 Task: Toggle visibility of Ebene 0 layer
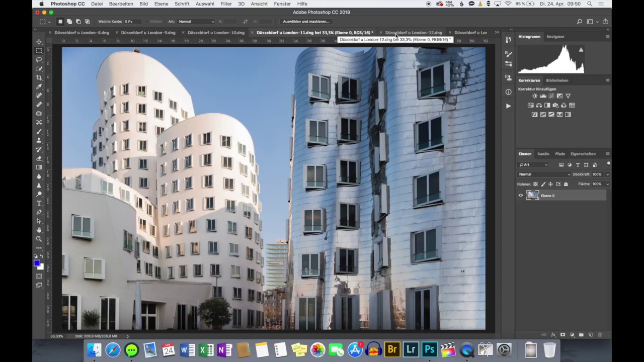pyautogui.click(x=521, y=196)
